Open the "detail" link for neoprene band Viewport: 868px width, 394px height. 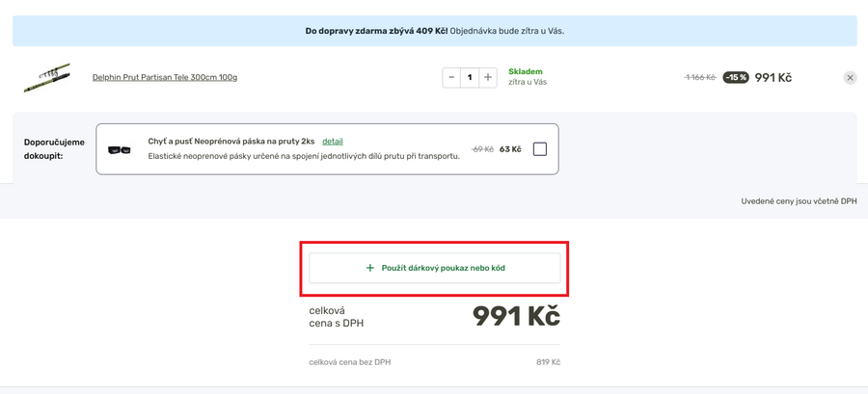(x=332, y=142)
